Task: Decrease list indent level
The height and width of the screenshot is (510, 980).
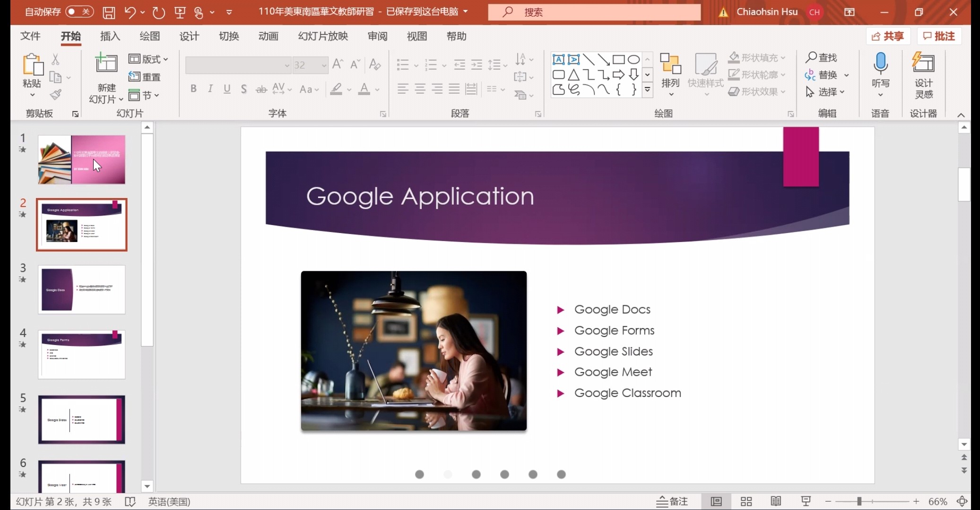Action: pos(459,64)
